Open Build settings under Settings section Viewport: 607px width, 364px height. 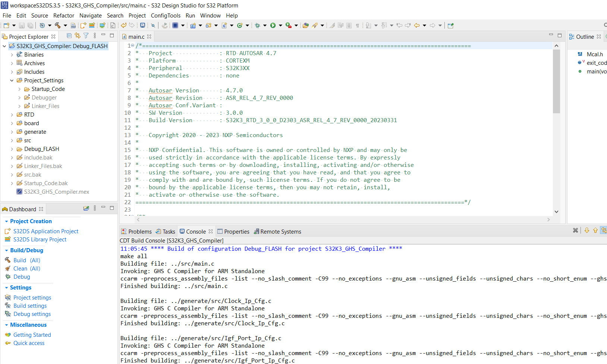tap(30, 306)
